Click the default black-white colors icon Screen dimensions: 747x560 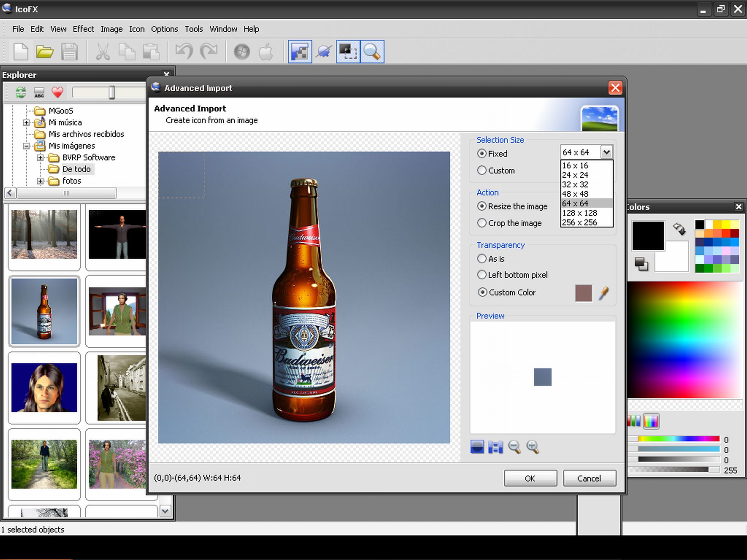641,264
